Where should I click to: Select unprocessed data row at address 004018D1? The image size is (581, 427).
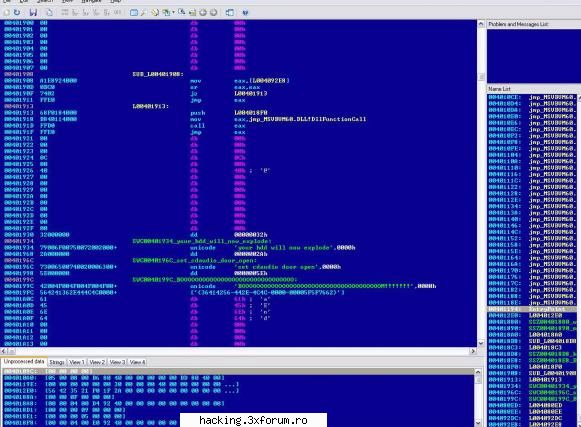[x=238, y=410]
